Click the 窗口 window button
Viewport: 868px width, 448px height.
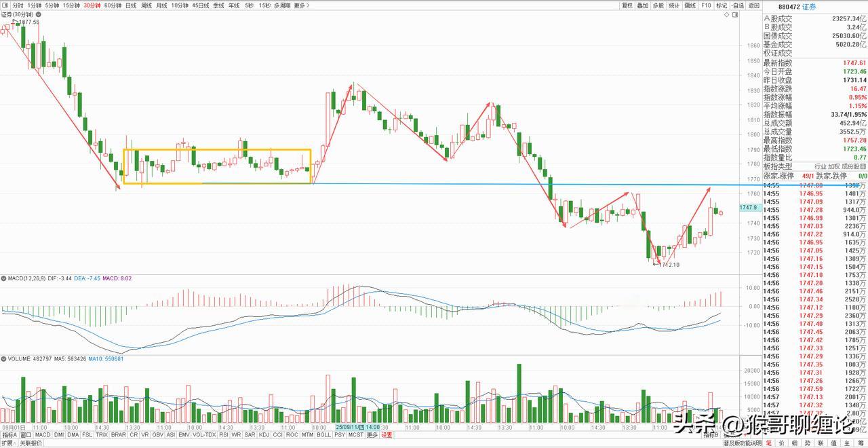tap(26, 434)
